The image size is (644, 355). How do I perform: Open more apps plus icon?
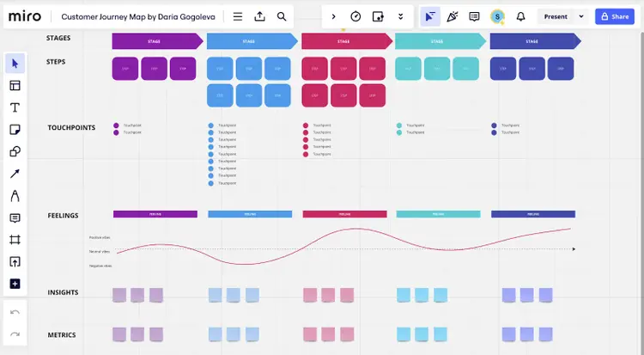coord(15,284)
